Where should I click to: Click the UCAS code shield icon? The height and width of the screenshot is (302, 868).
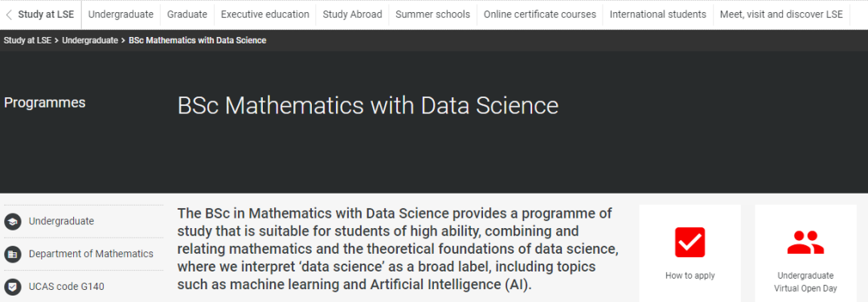pyautogui.click(x=12, y=287)
